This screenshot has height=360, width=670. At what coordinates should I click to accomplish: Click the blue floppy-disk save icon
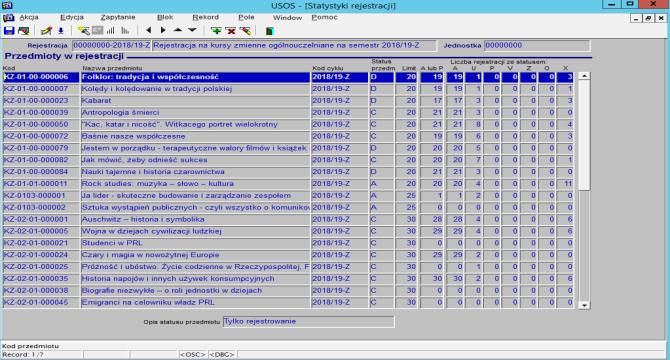click(x=9, y=31)
